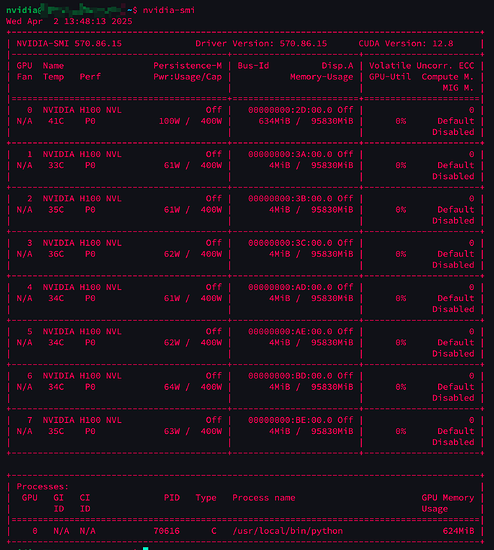The width and height of the screenshot is (494, 550).
Task: Click the 64W power reading of GPU 6
Action: pos(172,387)
